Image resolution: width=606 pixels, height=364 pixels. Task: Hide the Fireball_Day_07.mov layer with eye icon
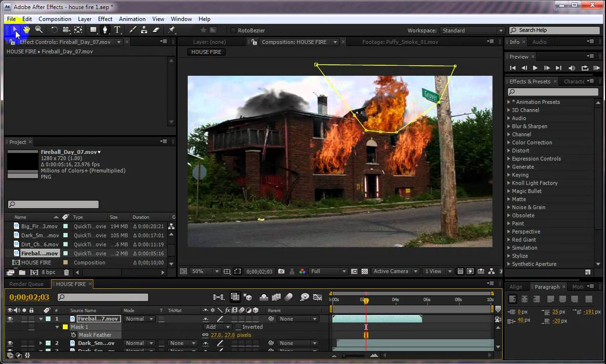pos(10,319)
